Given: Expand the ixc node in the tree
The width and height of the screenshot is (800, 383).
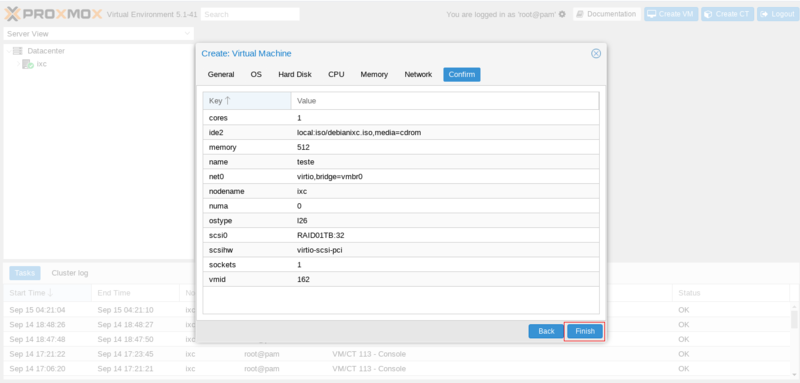Looking at the screenshot, I should [x=18, y=64].
